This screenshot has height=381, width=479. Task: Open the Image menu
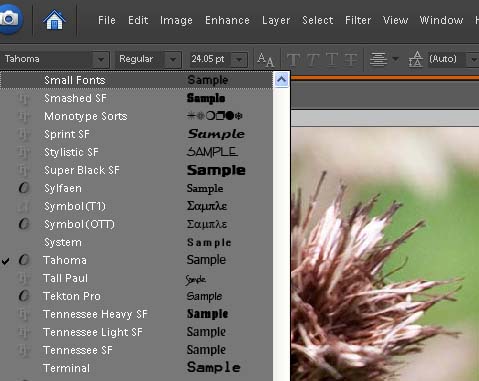(176, 20)
